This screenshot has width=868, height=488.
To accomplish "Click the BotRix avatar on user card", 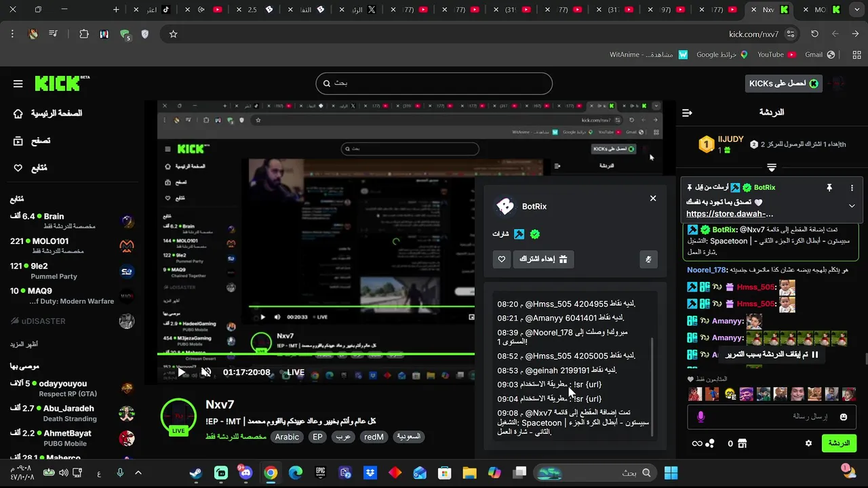I will click(x=505, y=206).
